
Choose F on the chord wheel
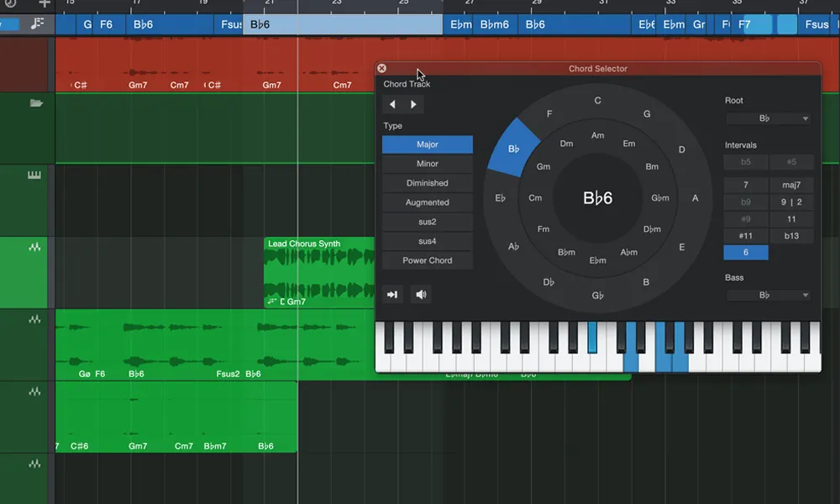(549, 113)
